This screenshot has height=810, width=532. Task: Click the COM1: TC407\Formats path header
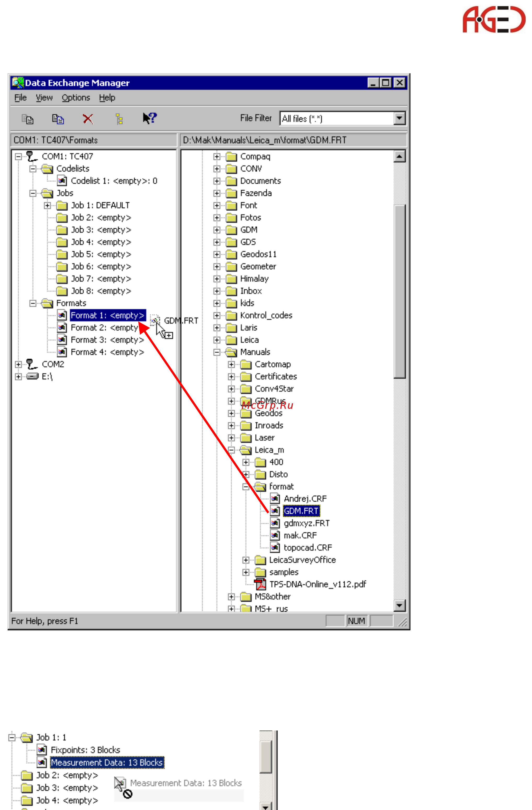pos(94,140)
